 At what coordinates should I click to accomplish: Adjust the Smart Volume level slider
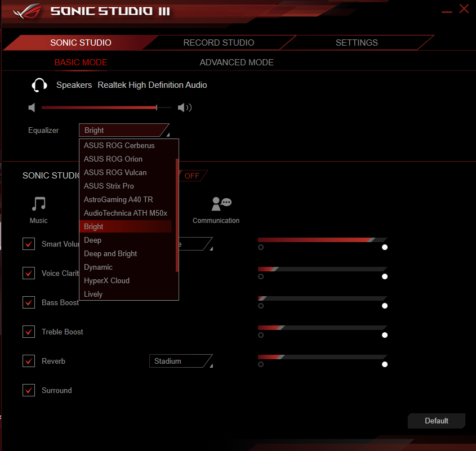(x=322, y=240)
